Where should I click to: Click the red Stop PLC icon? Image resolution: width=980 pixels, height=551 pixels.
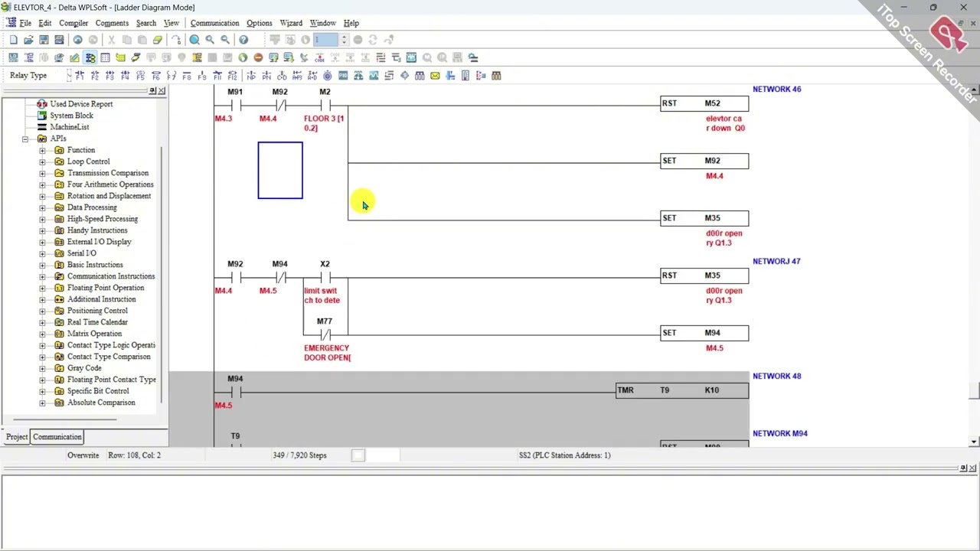[x=258, y=57]
